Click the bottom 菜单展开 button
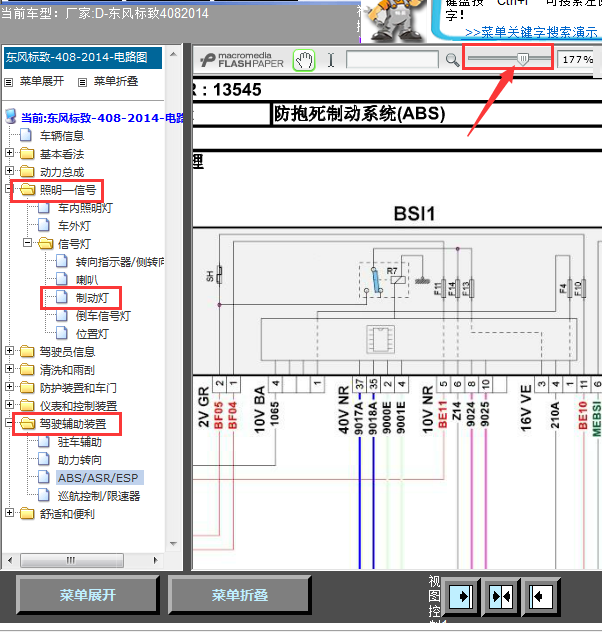Viewport: 602px width, 634px height. (x=88, y=595)
